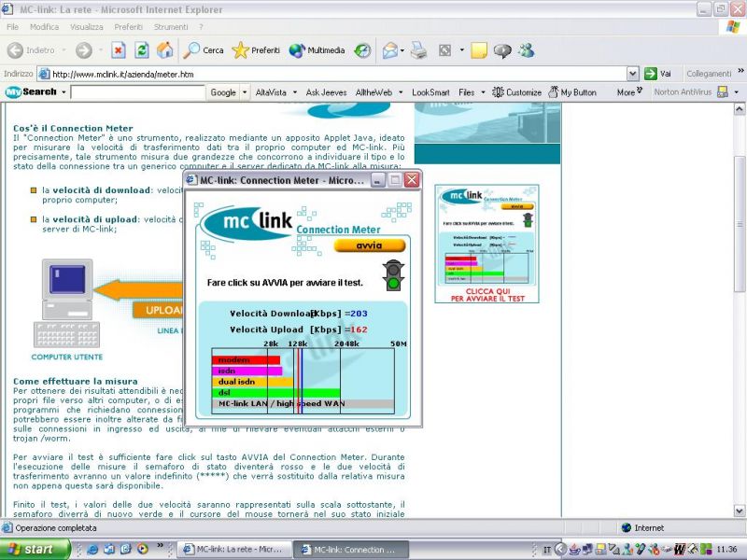Click the gray square toolbar icon after print
The width and height of the screenshot is (747, 560).
coord(444,50)
